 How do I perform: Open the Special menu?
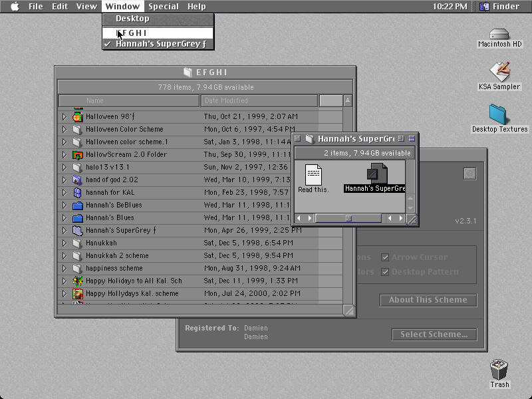click(x=163, y=7)
